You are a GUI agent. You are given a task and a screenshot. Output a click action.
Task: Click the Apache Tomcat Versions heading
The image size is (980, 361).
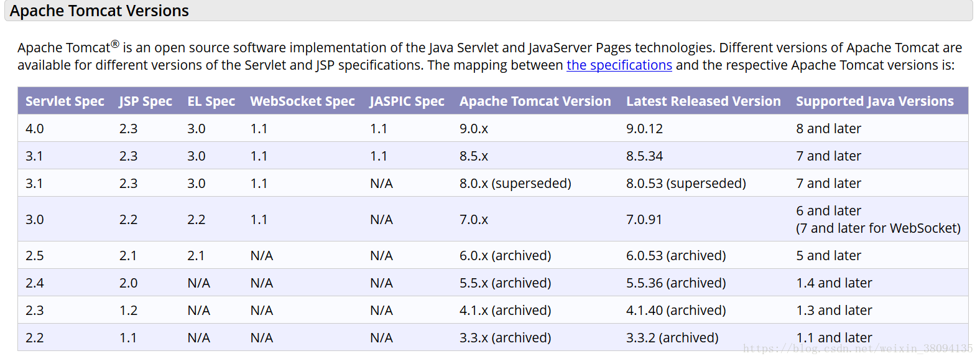click(x=99, y=11)
